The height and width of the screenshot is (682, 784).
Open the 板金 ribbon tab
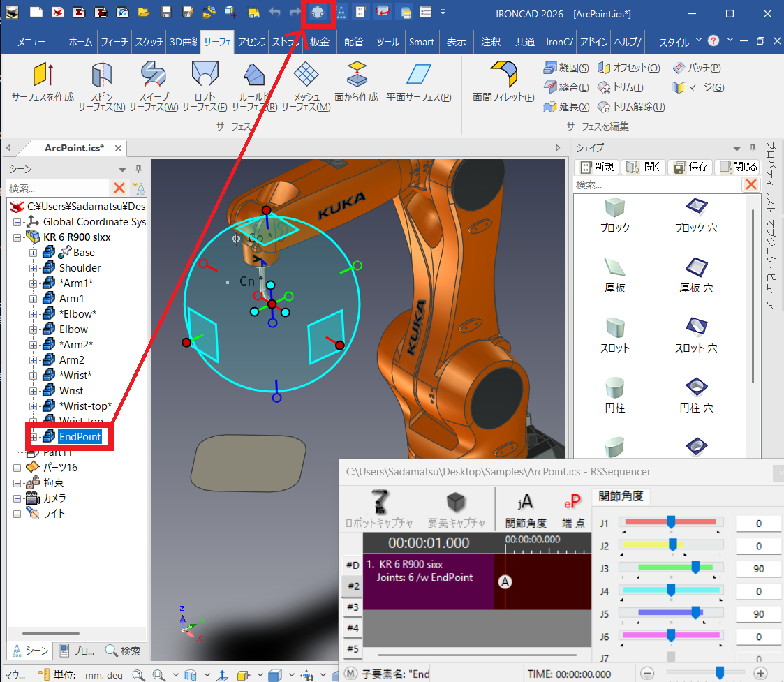pyautogui.click(x=320, y=42)
